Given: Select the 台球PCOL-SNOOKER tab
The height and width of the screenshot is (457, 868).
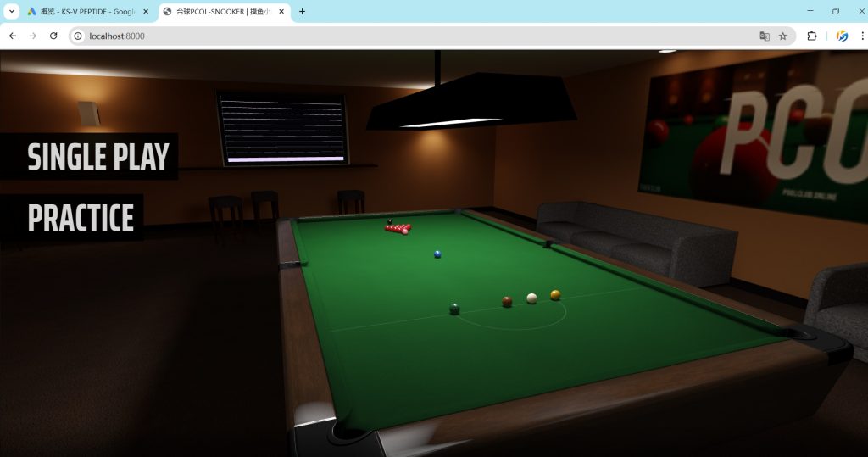Looking at the screenshot, I should point(224,12).
